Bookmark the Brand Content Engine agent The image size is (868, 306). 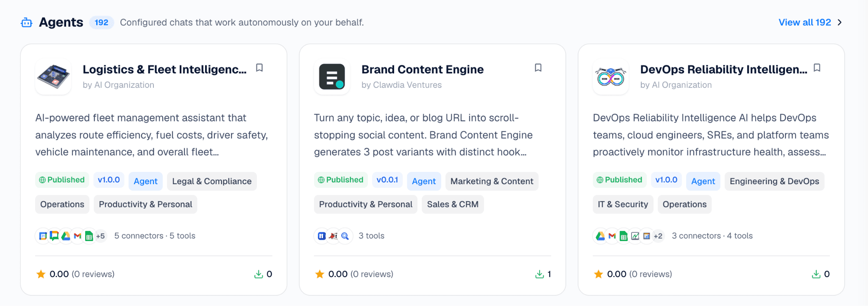538,68
